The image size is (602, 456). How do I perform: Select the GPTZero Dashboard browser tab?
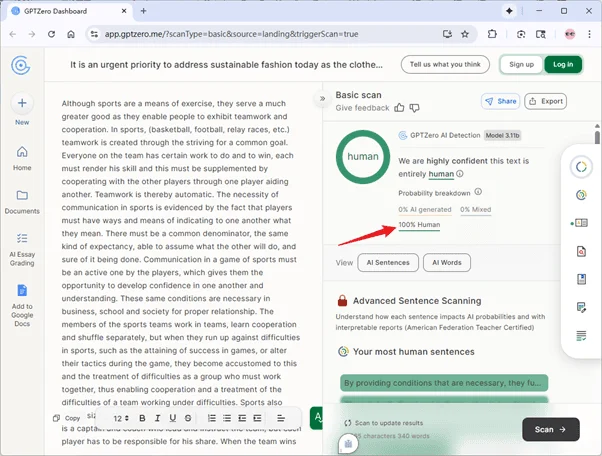pyautogui.click(x=69, y=11)
